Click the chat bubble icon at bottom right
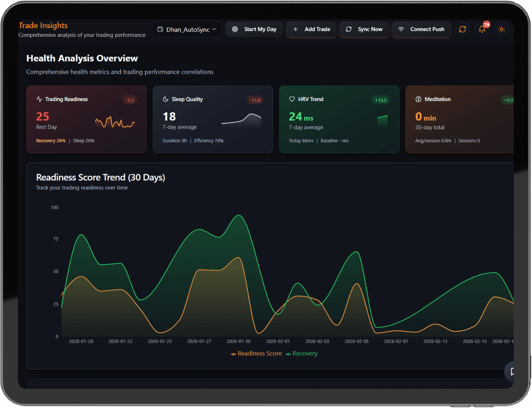This screenshot has width=532, height=408. point(512,372)
